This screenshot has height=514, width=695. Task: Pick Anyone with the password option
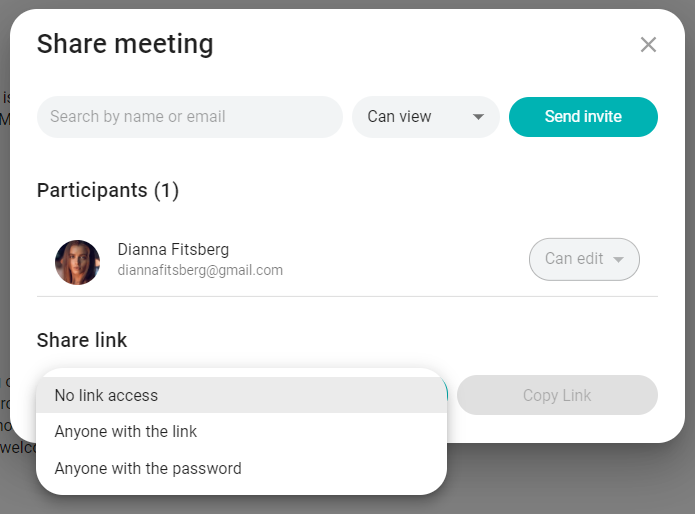point(148,468)
